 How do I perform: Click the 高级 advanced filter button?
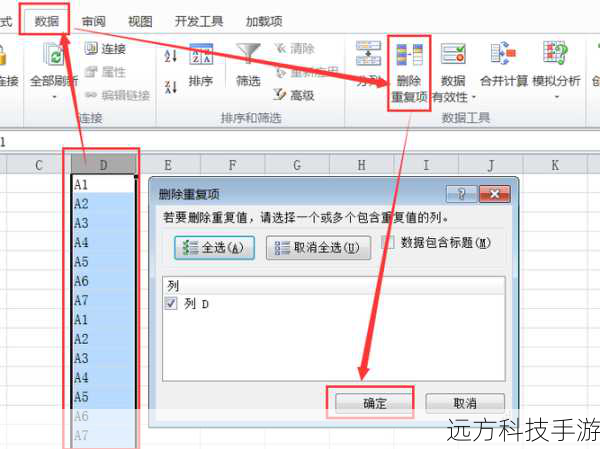[x=294, y=95]
